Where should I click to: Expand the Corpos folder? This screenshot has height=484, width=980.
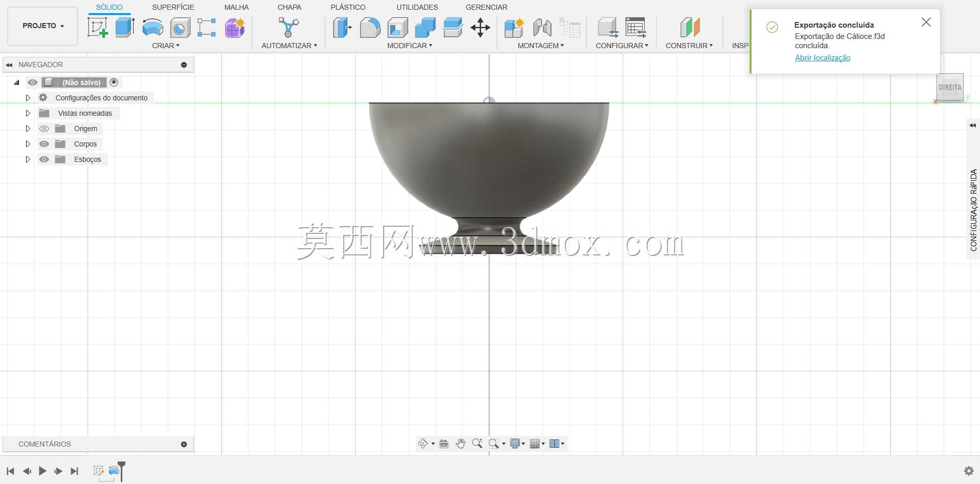[28, 144]
